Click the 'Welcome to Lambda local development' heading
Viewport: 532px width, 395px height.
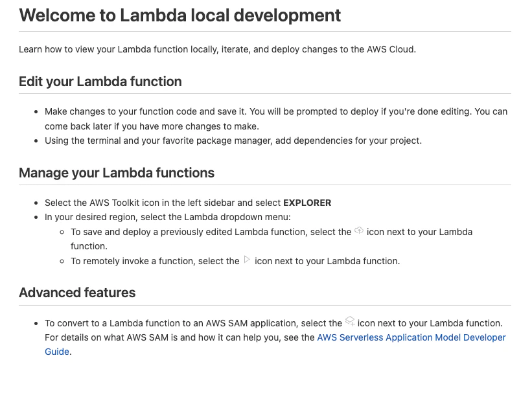tap(180, 16)
